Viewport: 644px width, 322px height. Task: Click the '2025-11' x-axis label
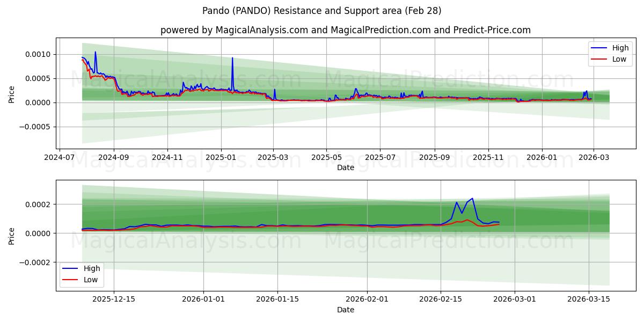(x=488, y=158)
